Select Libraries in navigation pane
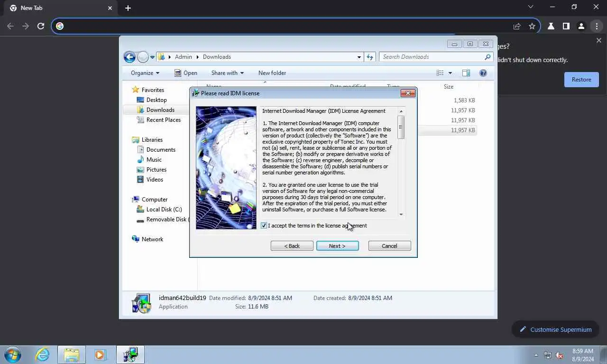Image resolution: width=607 pixels, height=364 pixels. coord(152,140)
